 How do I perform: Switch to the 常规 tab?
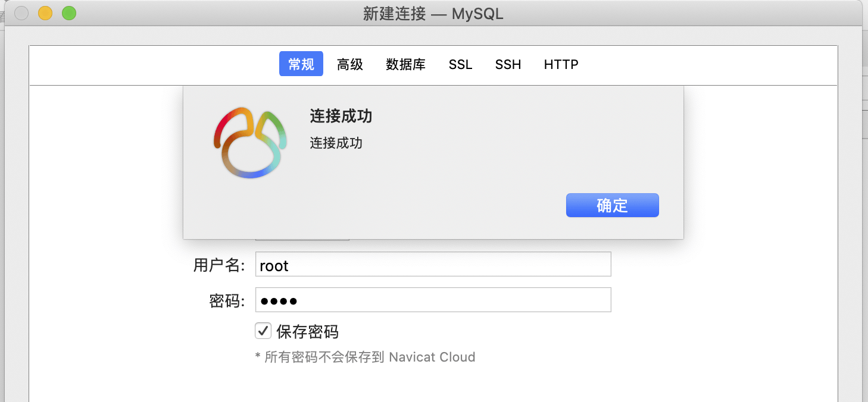pos(301,64)
